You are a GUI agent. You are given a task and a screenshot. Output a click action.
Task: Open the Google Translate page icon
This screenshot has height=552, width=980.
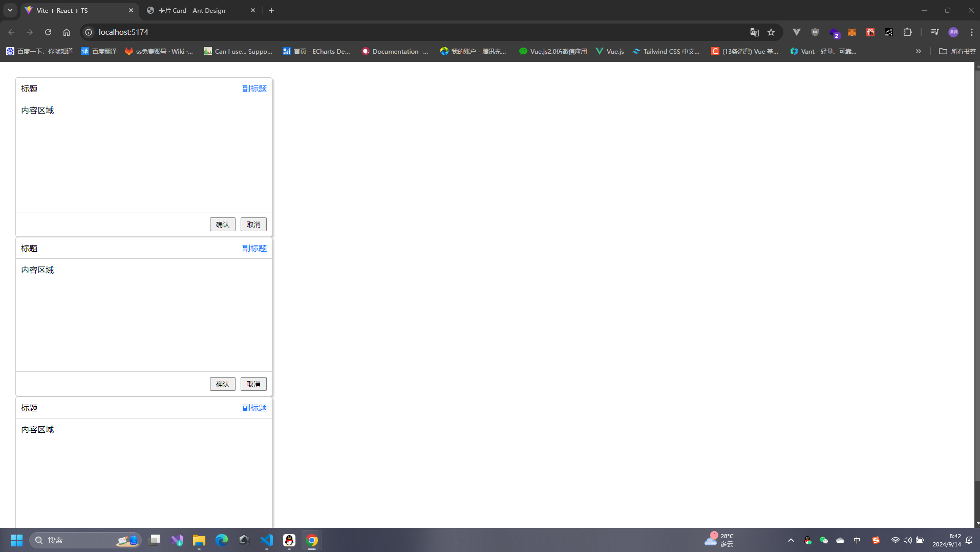coord(754,32)
